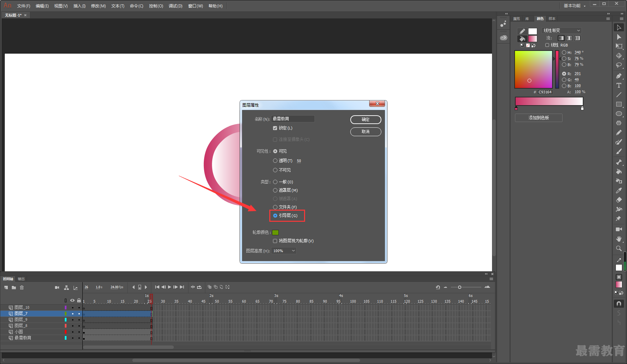Select the Eyedropper tool
Image resolution: width=627 pixels, height=364 pixels.
(x=619, y=191)
